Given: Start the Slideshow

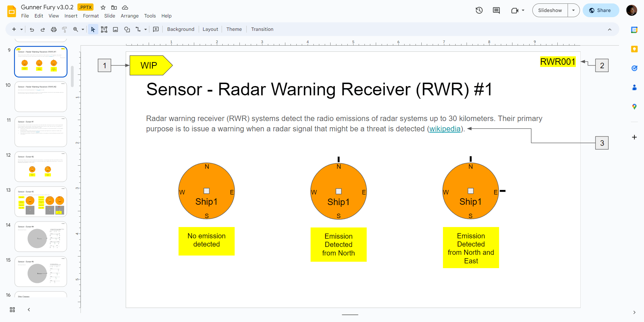Looking at the screenshot, I should coord(550,10).
